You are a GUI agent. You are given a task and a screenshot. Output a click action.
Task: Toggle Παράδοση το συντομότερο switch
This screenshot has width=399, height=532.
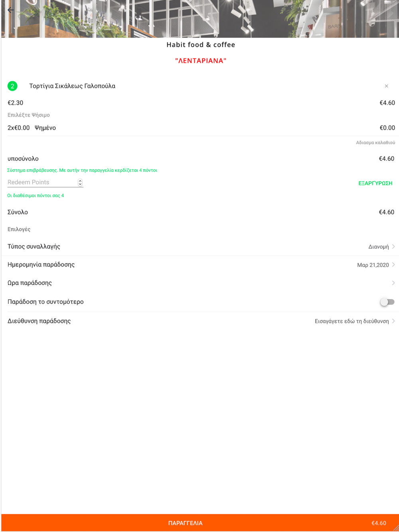pyautogui.click(x=387, y=302)
